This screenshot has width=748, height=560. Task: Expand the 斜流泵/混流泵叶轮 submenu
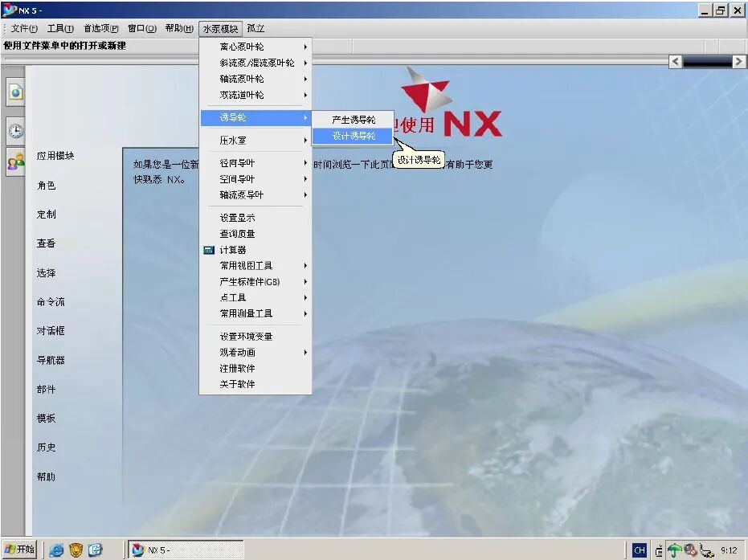[x=255, y=63]
